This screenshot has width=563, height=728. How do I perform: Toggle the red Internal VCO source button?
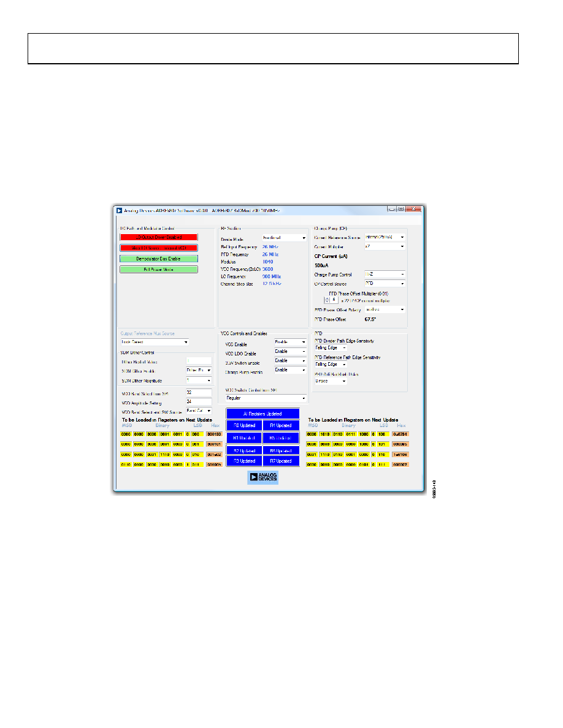(x=159, y=248)
